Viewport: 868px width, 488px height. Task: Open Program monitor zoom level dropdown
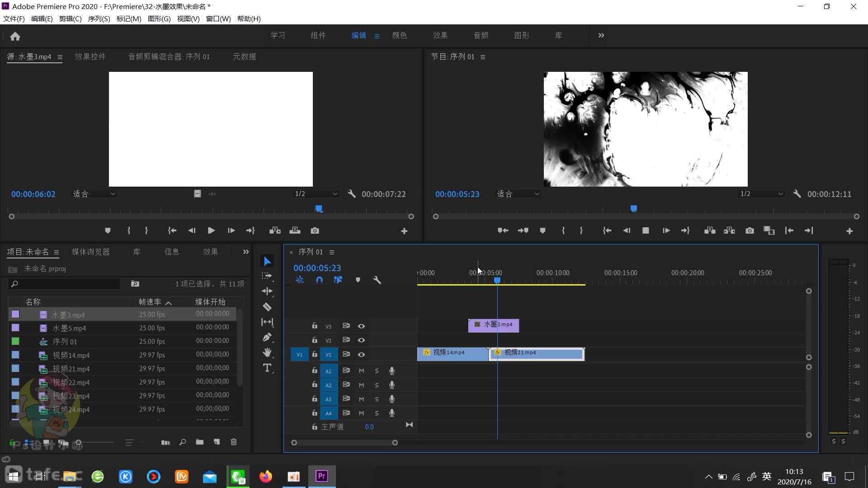coord(518,194)
